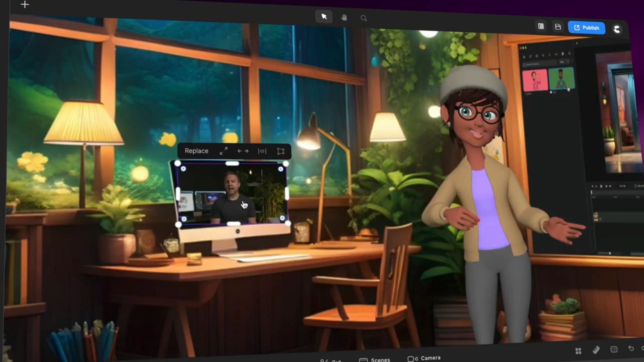The height and width of the screenshot is (362, 644).
Task: Click the undo arrow
Action: point(631,349)
